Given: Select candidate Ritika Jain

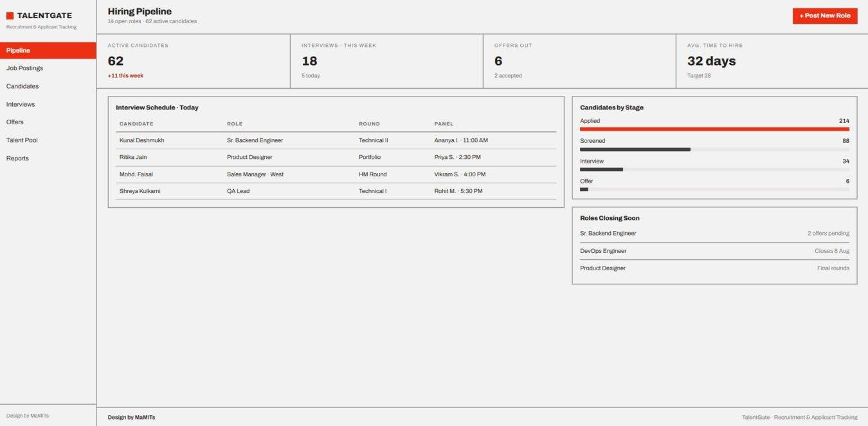Looking at the screenshot, I should click(x=133, y=157).
